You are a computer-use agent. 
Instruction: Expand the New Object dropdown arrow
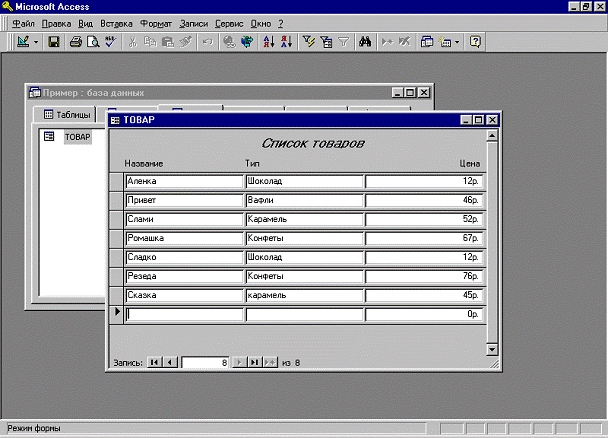point(457,42)
